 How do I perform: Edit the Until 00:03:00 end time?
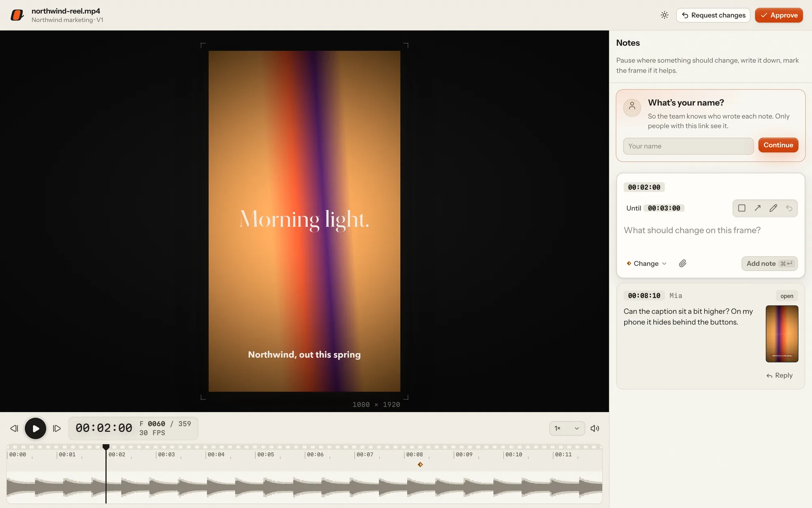click(664, 208)
